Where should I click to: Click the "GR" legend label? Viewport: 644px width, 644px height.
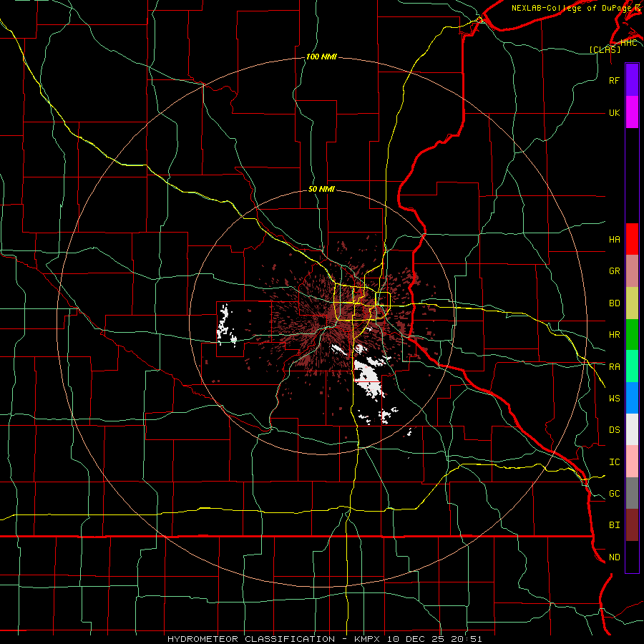(x=615, y=271)
